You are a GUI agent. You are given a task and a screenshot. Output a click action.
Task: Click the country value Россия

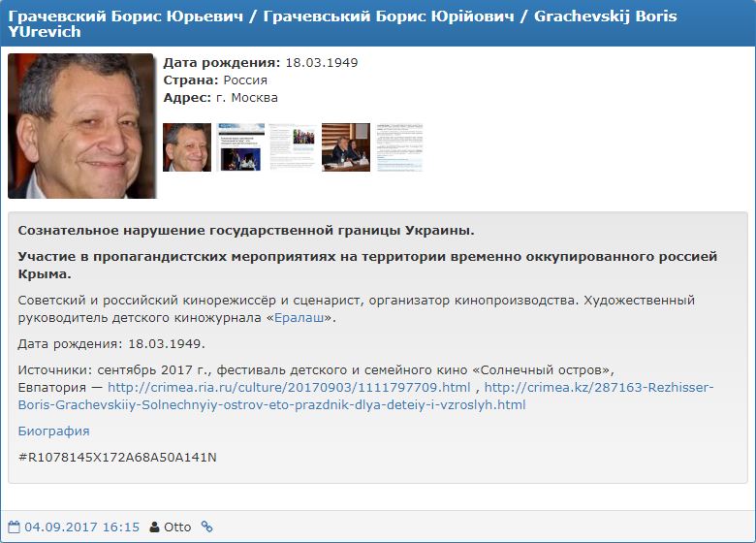tap(245, 80)
